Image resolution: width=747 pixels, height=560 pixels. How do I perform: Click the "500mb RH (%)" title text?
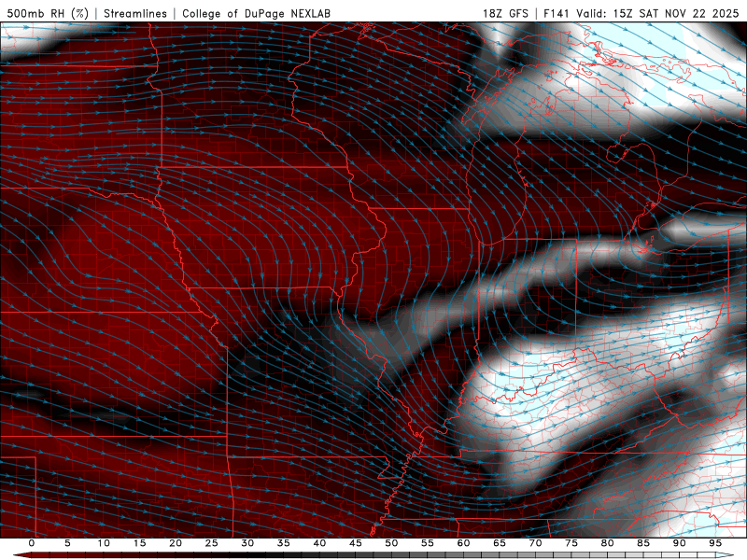point(48,13)
